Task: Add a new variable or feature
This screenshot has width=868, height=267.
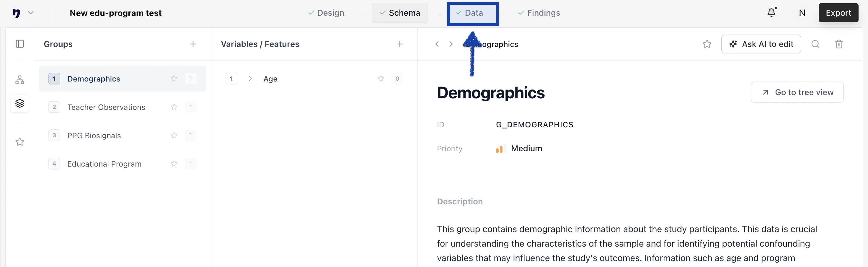Action: 399,44
